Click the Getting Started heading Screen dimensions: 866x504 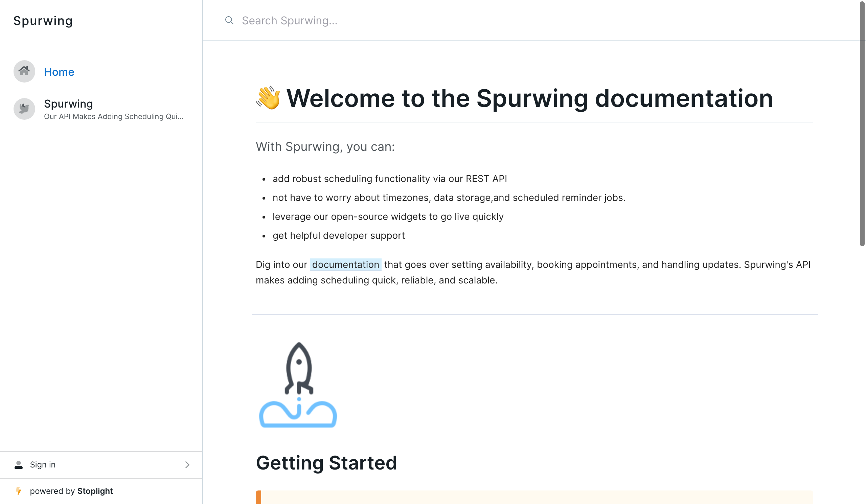(326, 463)
